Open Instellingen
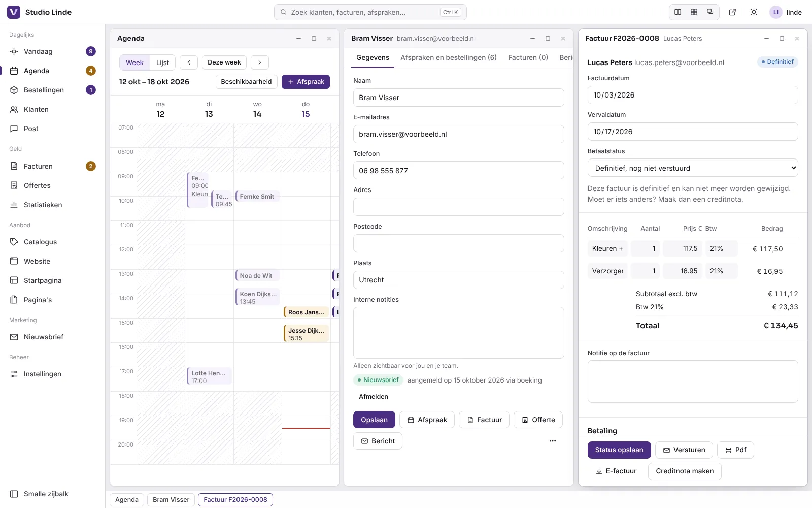The height and width of the screenshot is (508, 812). (x=52, y=374)
